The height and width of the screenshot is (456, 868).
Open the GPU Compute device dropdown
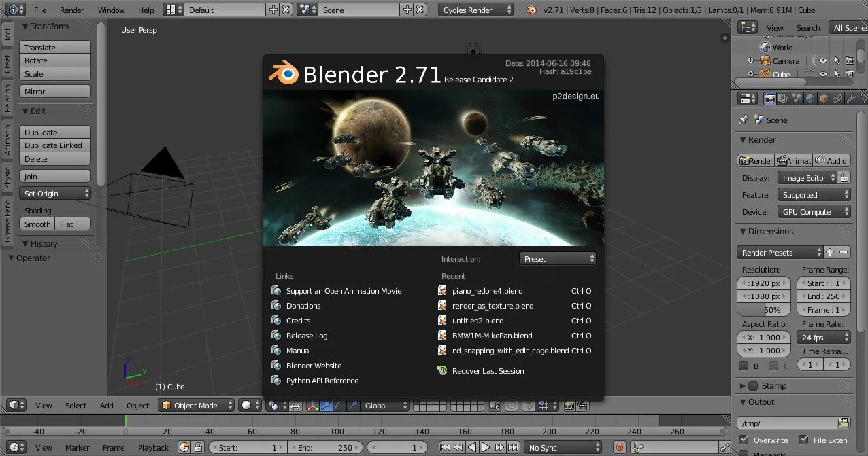(814, 212)
